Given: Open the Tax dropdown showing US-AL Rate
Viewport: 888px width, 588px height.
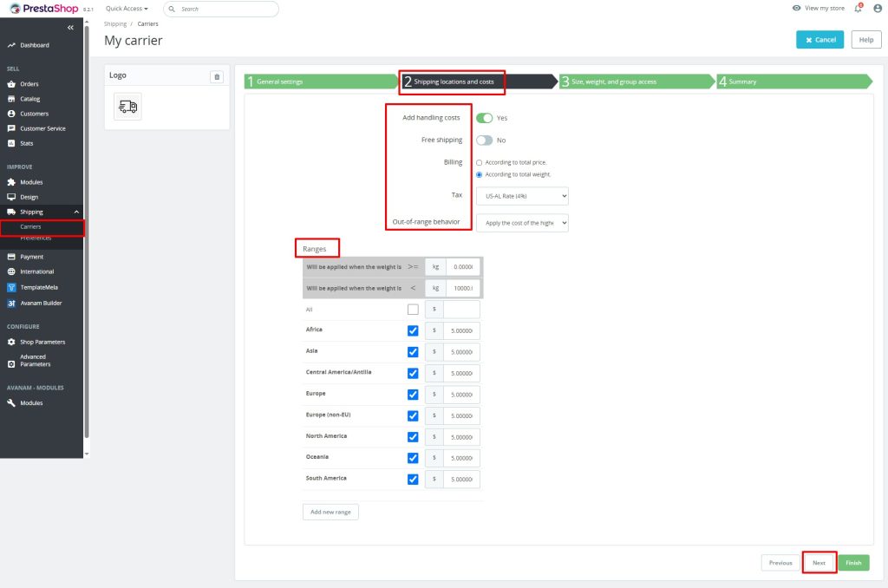Looking at the screenshot, I should 523,198.
